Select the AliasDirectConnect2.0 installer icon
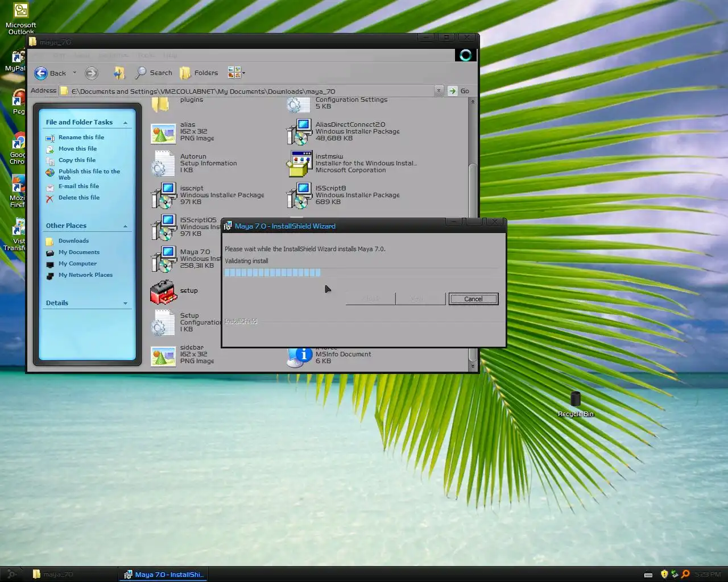Image resolution: width=728 pixels, height=582 pixels. 299,131
